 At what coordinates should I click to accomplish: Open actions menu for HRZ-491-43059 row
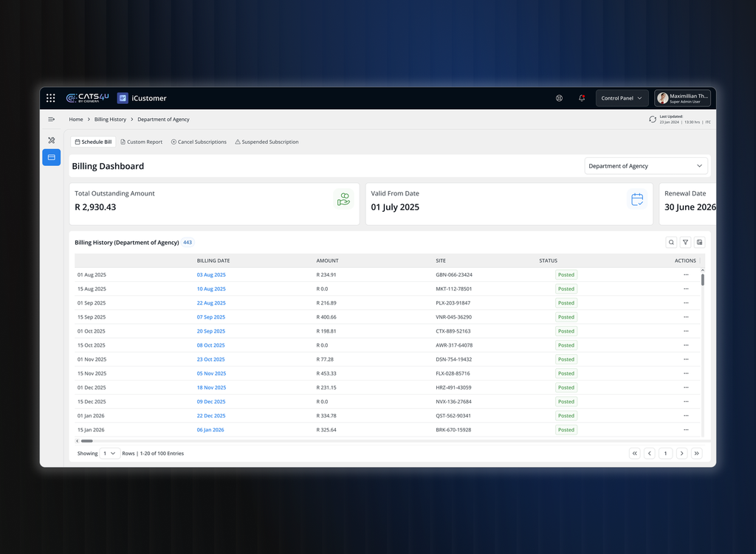click(686, 388)
